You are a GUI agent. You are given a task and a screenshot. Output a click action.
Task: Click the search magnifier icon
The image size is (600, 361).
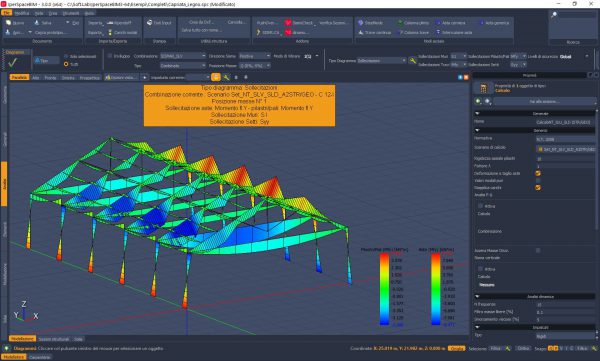(x=554, y=15)
